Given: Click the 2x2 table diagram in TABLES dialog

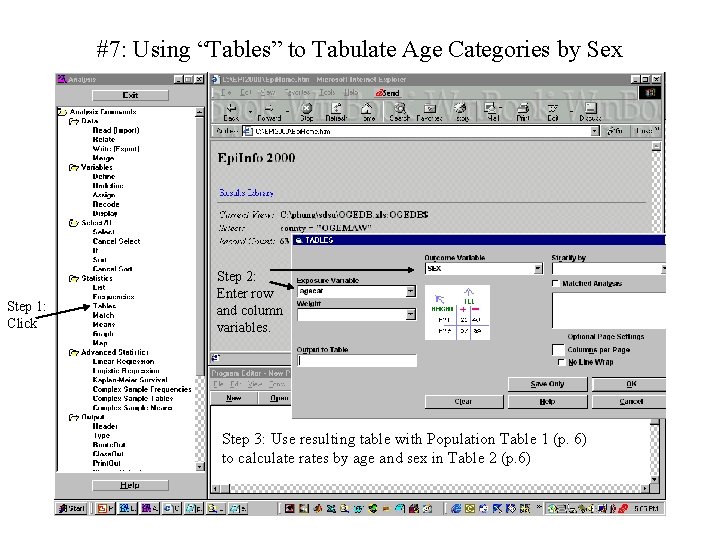Looking at the screenshot, I should pyautogui.click(x=457, y=312).
